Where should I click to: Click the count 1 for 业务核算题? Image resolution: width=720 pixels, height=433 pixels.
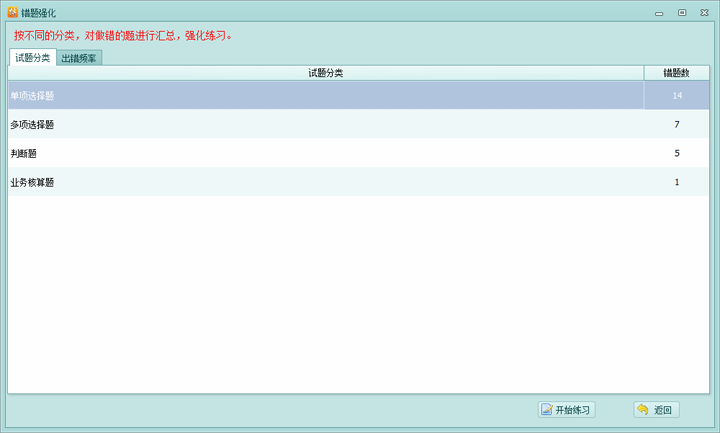[677, 183]
